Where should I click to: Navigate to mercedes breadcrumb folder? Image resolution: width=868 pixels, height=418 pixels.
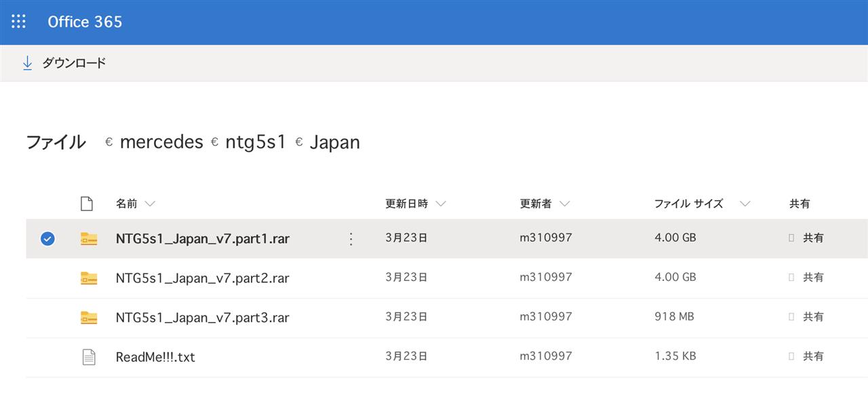tap(161, 142)
